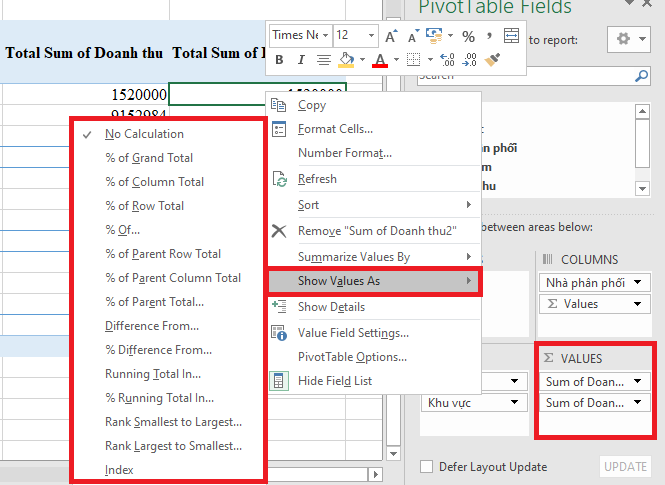Enable the Defer Layout Update checkbox

pos(427,467)
